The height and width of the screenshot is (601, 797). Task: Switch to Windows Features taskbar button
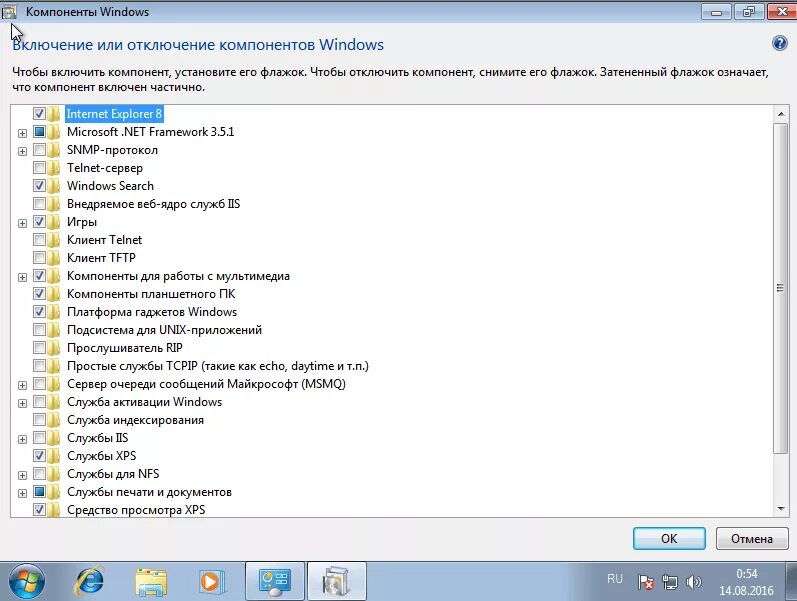pyautogui.click(x=336, y=581)
